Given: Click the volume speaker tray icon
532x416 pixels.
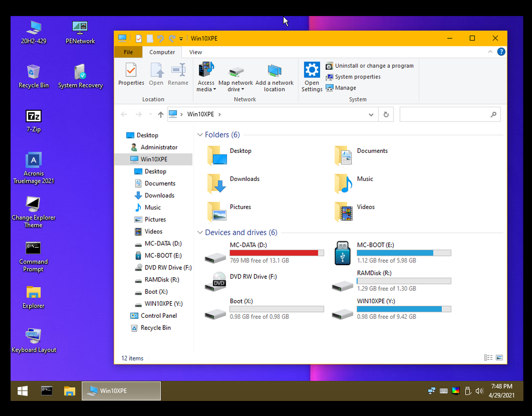Looking at the screenshot, I should [x=479, y=391].
